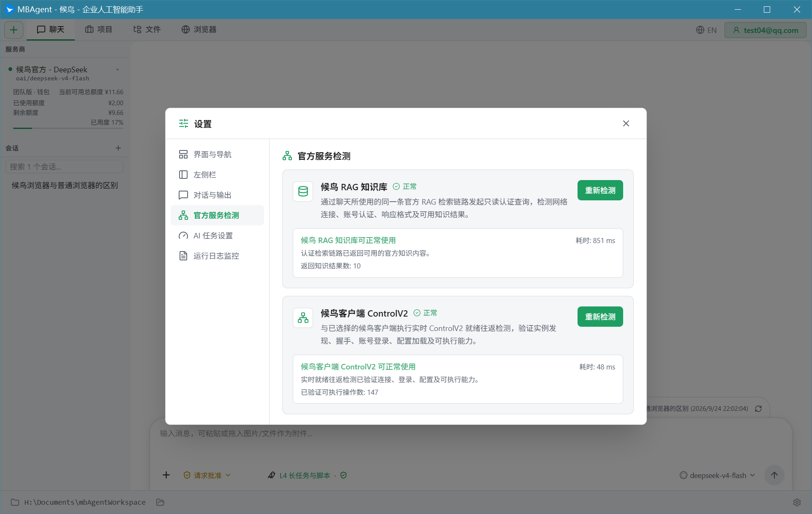Click the 已使用额度 ¥2.00 row

pyautogui.click(x=68, y=103)
